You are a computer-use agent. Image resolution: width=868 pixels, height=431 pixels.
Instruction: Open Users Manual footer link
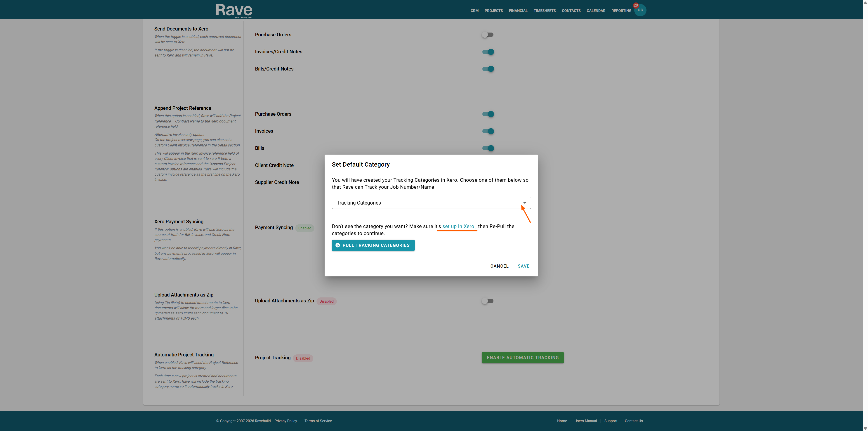coord(585,421)
